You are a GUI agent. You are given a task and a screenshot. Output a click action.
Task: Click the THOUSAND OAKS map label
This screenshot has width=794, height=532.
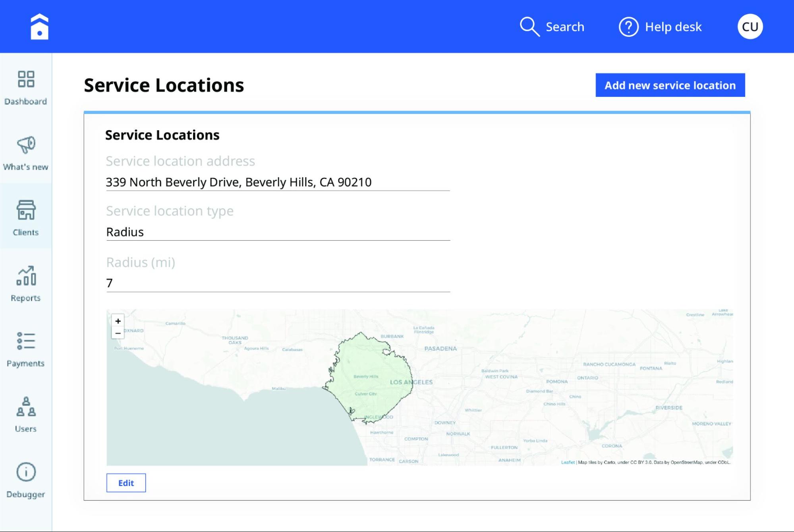tap(235, 340)
